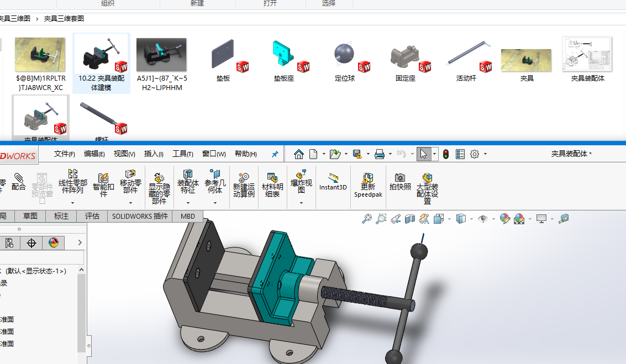Open dropdown arrow next to Save icon
This screenshot has height=364, width=626.
(x=367, y=154)
